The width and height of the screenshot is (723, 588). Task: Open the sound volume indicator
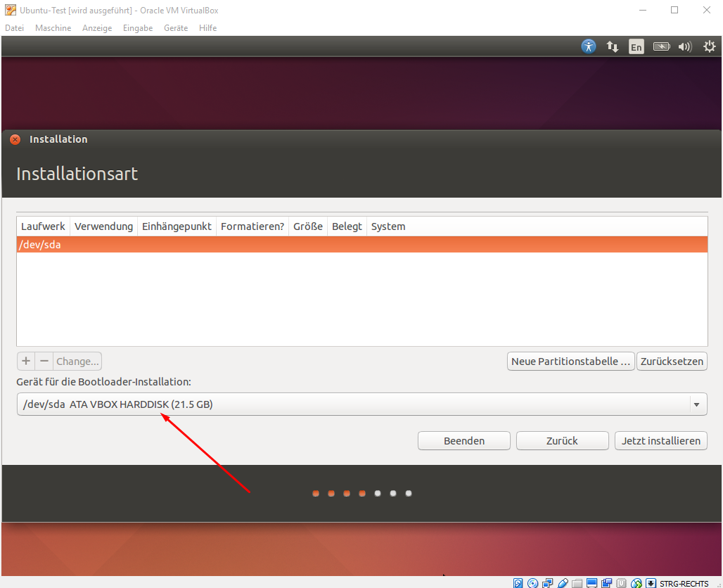pyautogui.click(x=684, y=47)
